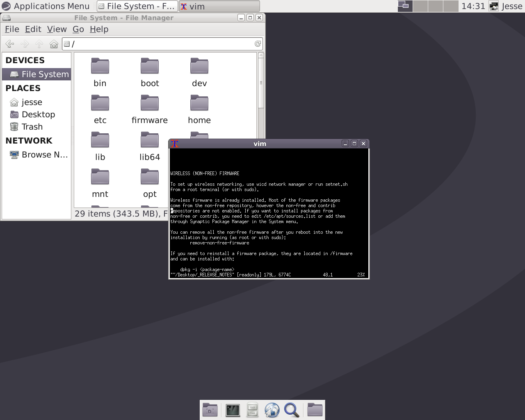Switch to second workspace in pager
Screen dimensions: 525x420
point(420,6)
